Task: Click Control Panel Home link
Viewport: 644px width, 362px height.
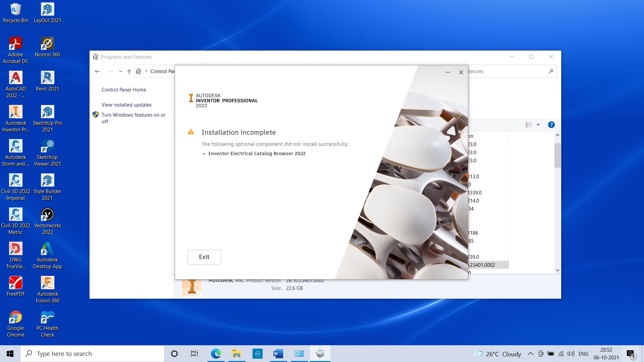Action: (x=124, y=90)
